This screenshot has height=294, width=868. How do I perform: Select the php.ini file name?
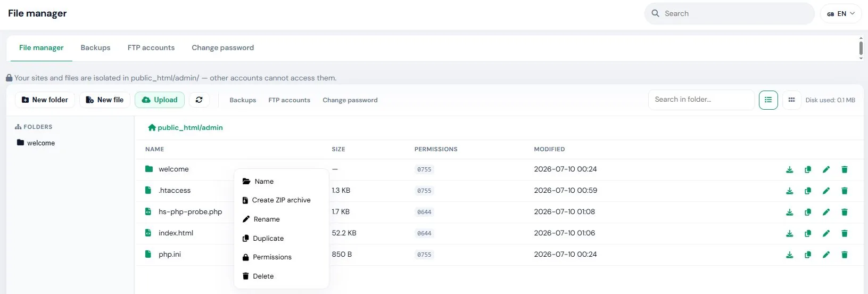click(x=170, y=255)
